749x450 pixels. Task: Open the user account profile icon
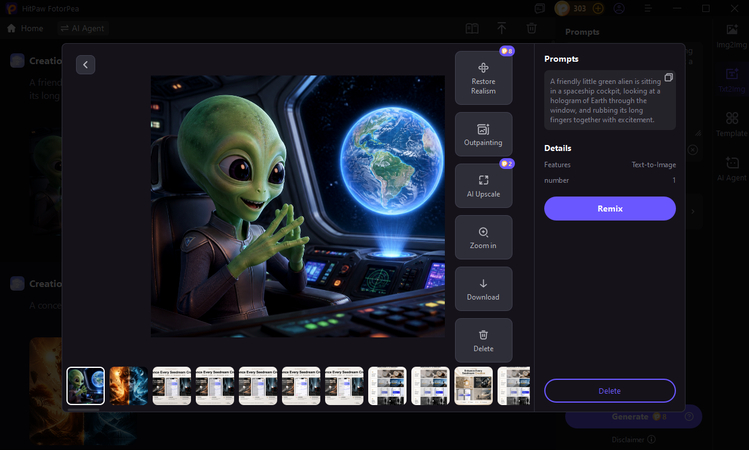tap(619, 8)
